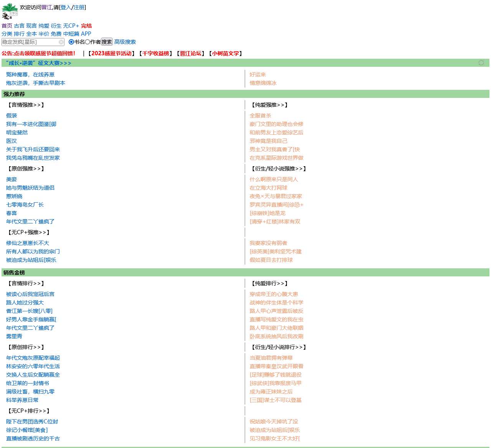Open 2023感恩节活动 link
The image size is (491, 448).
tap(111, 53)
